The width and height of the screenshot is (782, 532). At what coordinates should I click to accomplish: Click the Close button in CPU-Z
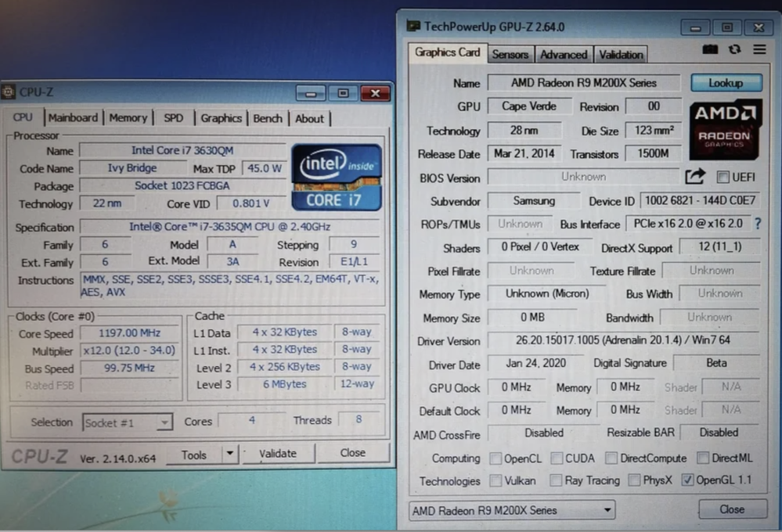point(352,452)
